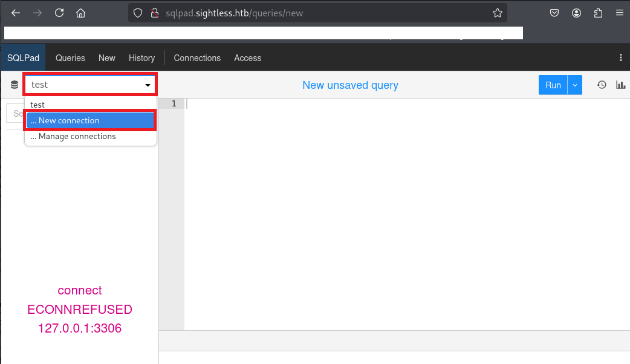Choose Manage connections from dropdown list
This screenshot has width=630, height=364.
(77, 137)
